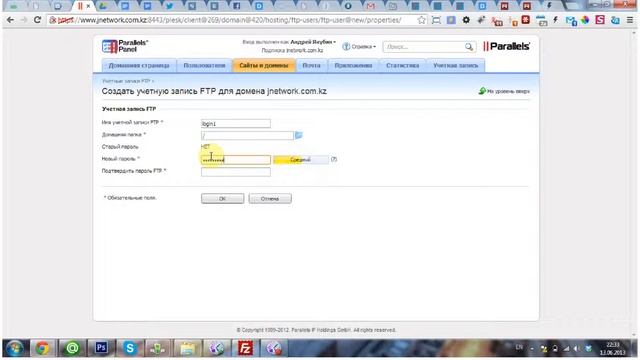The height and width of the screenshot is (360, 640).
Task: Close the active Parallels browser tab
Action: [88, 6]
